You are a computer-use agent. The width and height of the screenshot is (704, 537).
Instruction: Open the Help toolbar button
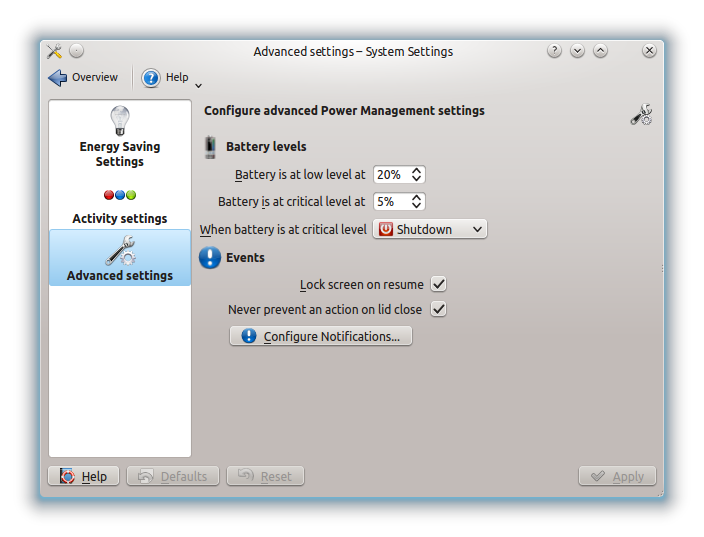[x=165, y=77]
